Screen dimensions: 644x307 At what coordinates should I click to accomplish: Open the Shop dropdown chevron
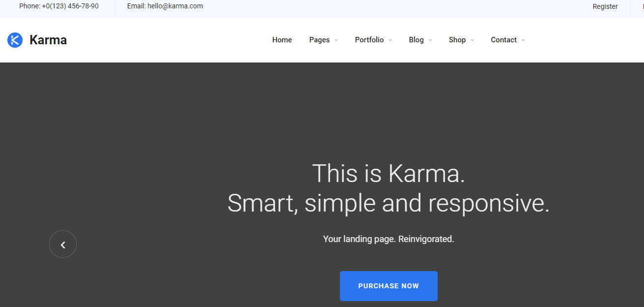[473, 40]
